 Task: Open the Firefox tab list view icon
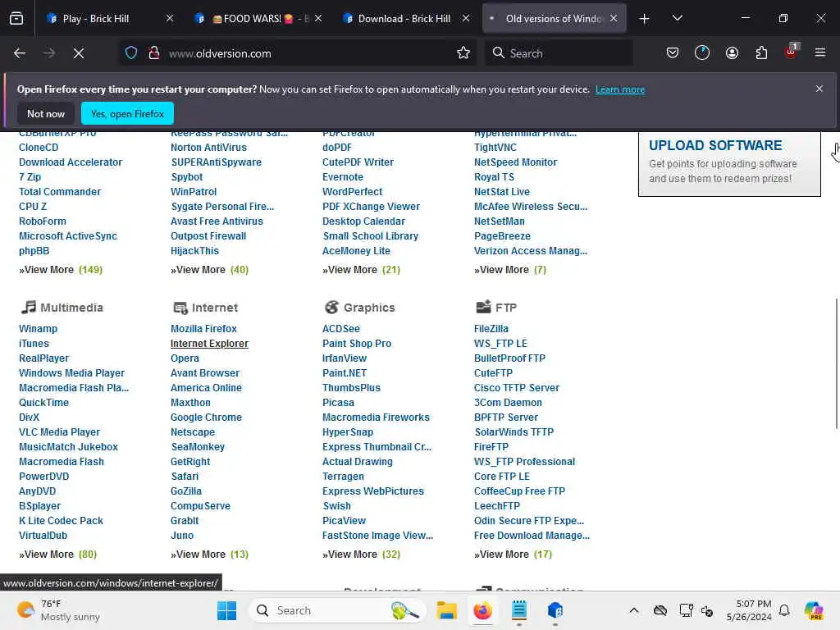[x=16, y=19]
